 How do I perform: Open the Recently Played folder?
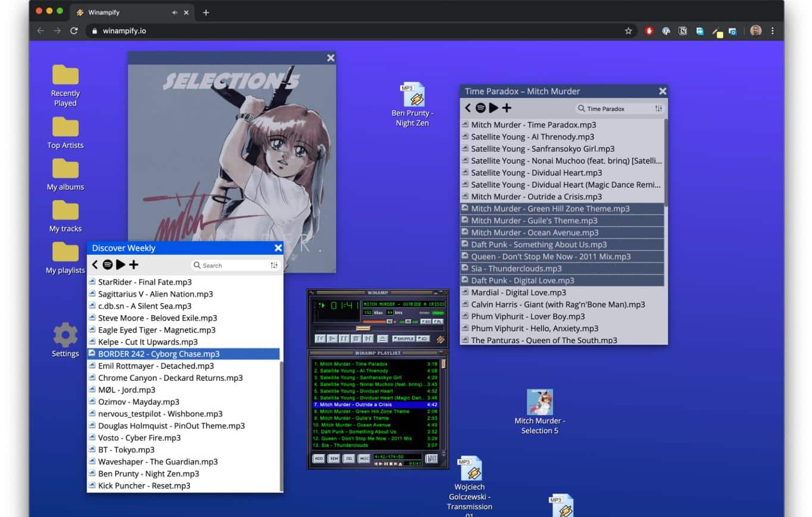click(65, 86)
